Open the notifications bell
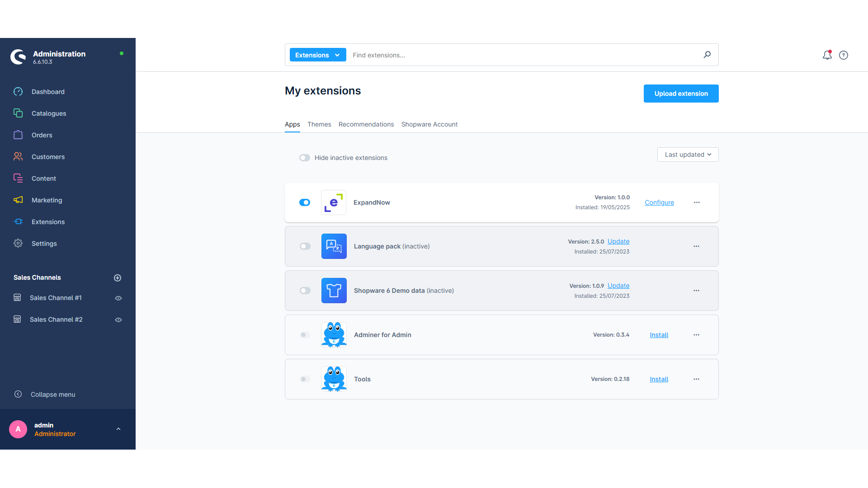Viewport: 868px width, 488px height. click(827, 55)
